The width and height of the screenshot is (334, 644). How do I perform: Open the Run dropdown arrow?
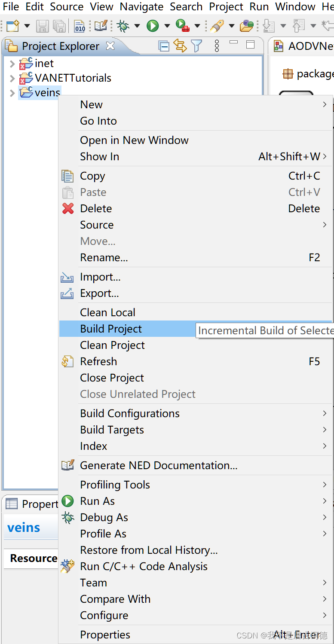pos(167,26)
